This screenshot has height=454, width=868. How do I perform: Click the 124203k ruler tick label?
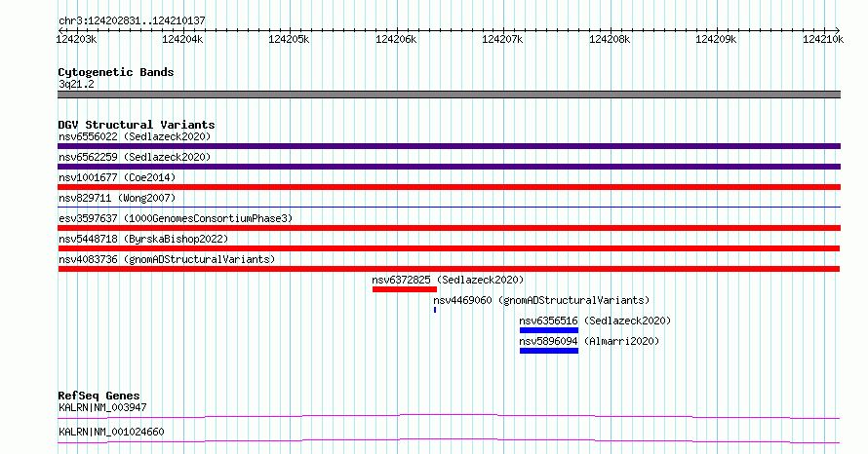[x=76, y=39]
